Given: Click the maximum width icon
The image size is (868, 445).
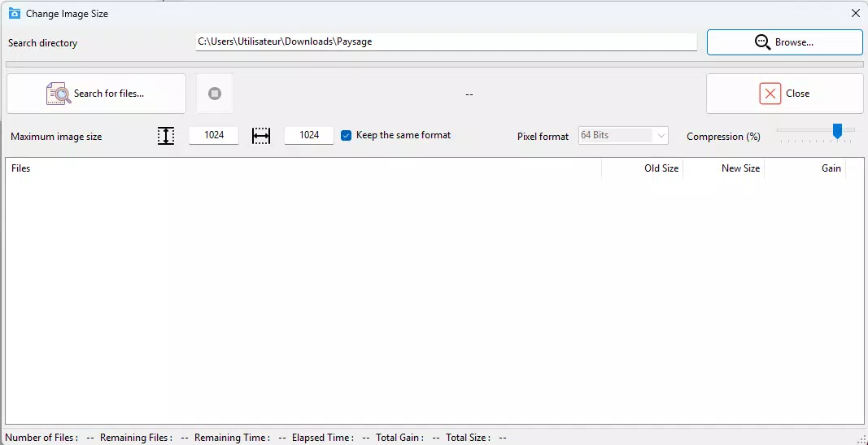Looking at the screenshot, I should (x=261, y=136).
